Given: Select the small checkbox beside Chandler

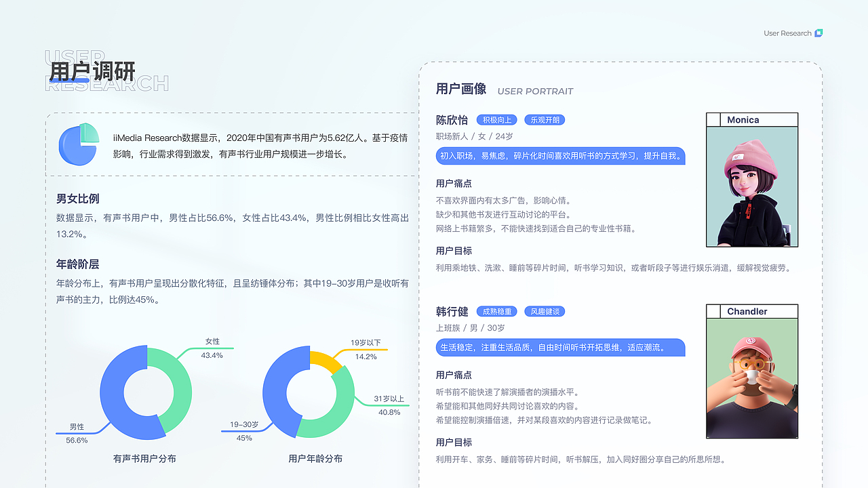Looking at the screenshot, I should tap(713, 312).
